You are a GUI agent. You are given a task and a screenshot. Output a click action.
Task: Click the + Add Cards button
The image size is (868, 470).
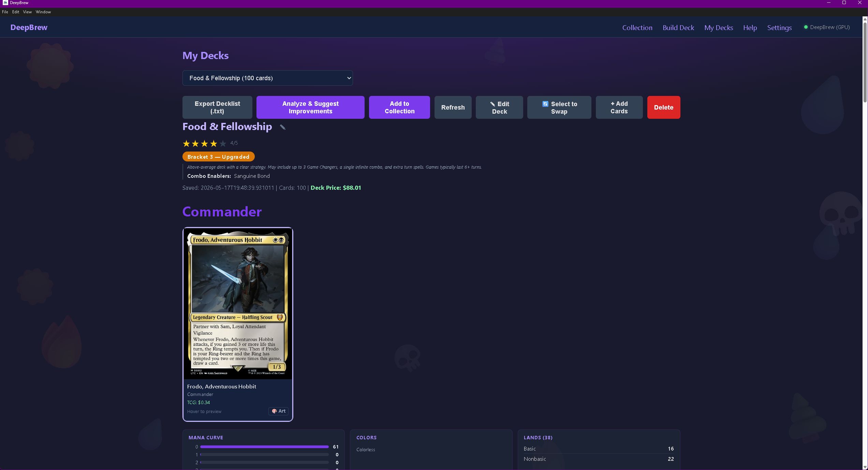click(x=619, y=108)
